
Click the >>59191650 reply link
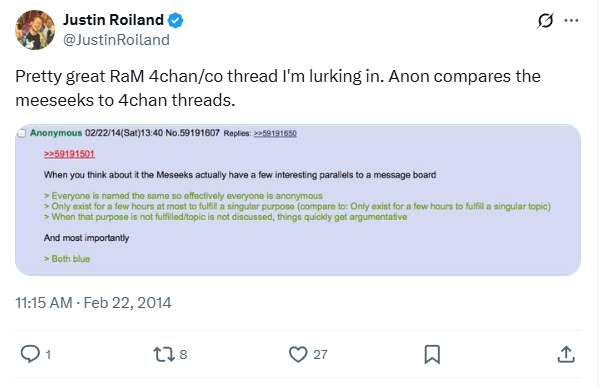click(x=275, y=133)
